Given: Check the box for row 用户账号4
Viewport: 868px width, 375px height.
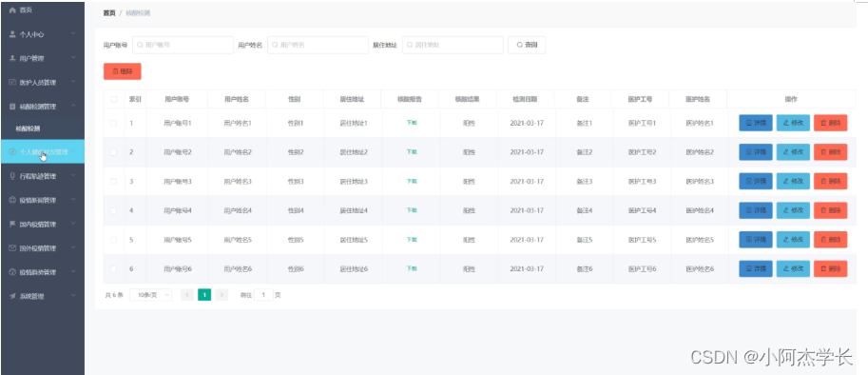Looking at the screenshot, I should click(x=114, y=210).
